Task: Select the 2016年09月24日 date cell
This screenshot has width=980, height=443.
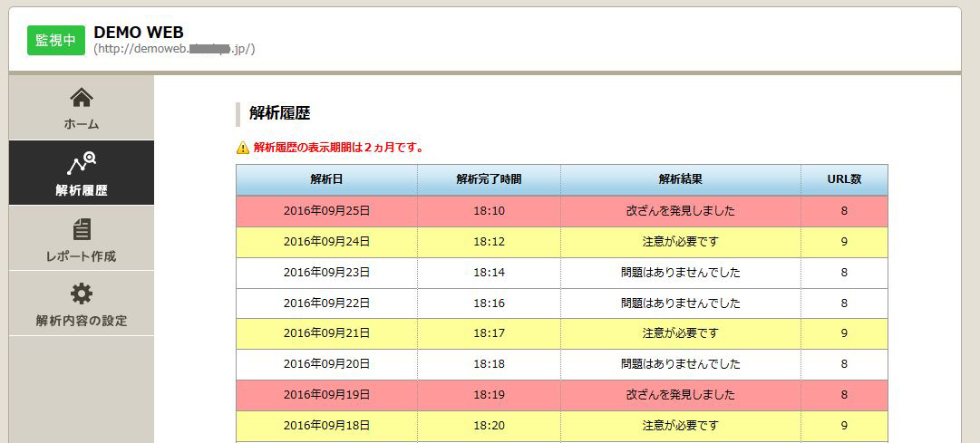Action: (326, 242)
